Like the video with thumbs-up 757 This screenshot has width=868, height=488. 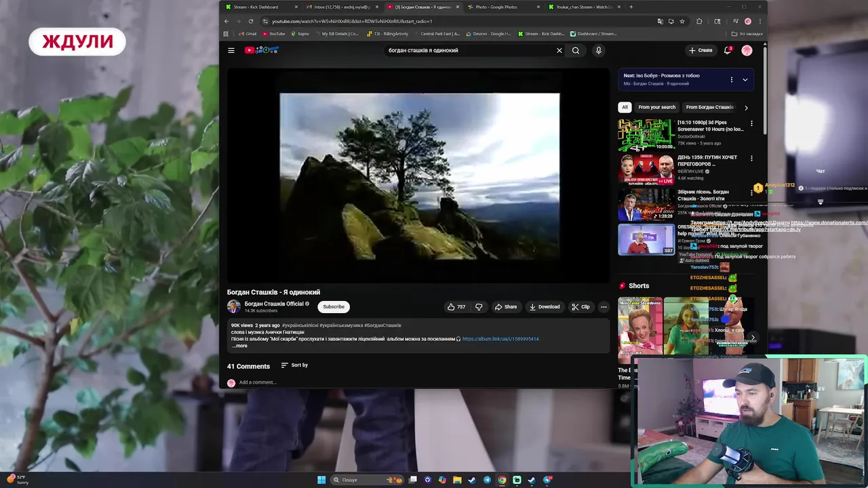click(x=456, y=307)
